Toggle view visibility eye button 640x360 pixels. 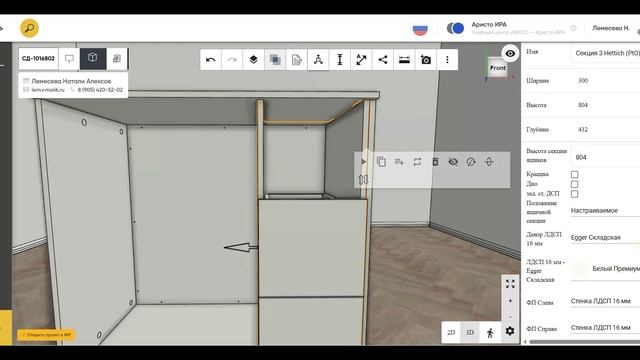pos(510,53)
